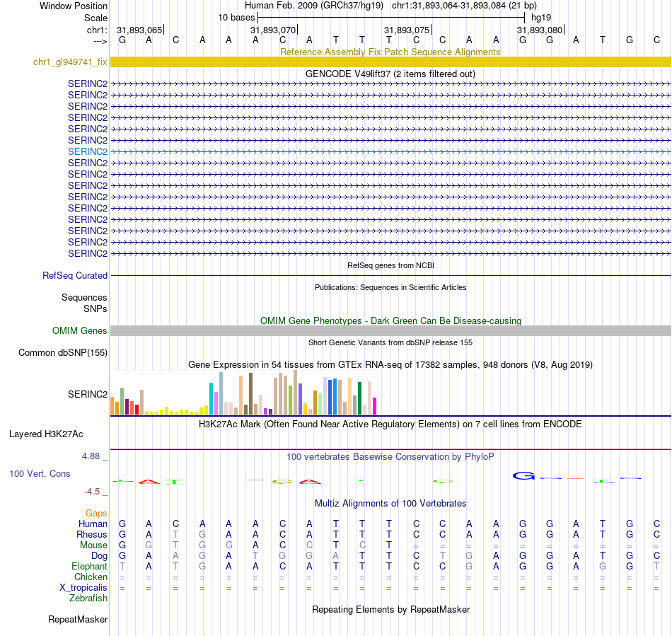The height and width of the screenshot is (636, 672).
Task: Open 100 vertebrates Basewise Conservation by PhyloP
Action: 390,457
